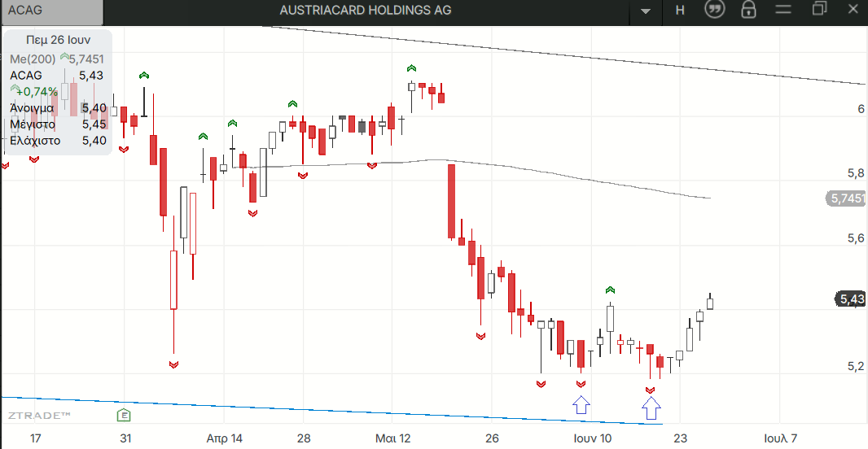868x449 pixels.
Task: Click the +0,74% change value
Action: coord(39,91)
